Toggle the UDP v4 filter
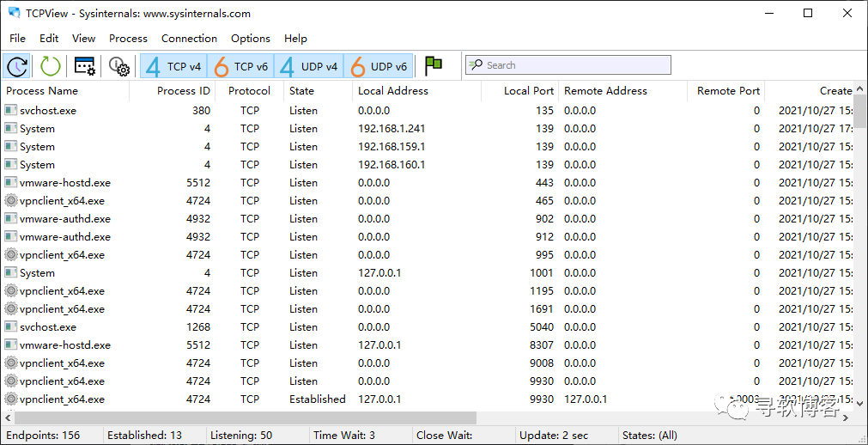Image resolution: width=868 pixels, height=445 pixels. 309,66
